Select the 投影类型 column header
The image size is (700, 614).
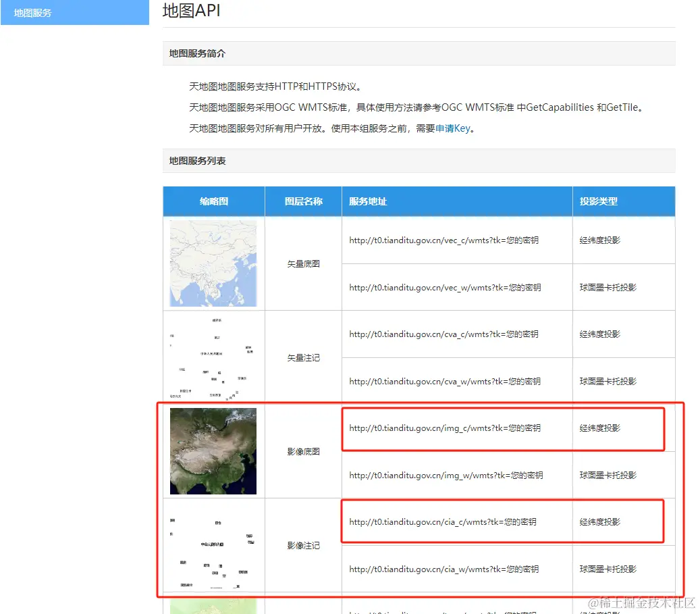click(624, 201)
